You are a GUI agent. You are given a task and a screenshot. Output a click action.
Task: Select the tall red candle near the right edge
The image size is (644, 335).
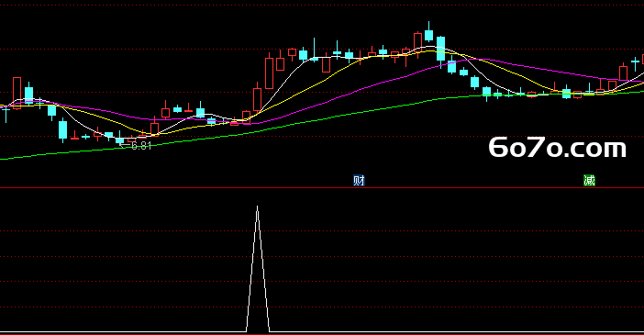coord(624,73)
